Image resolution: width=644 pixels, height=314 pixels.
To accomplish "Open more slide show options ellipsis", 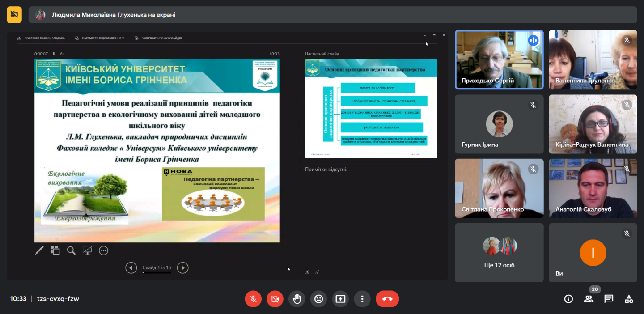I will click(103, 250).
